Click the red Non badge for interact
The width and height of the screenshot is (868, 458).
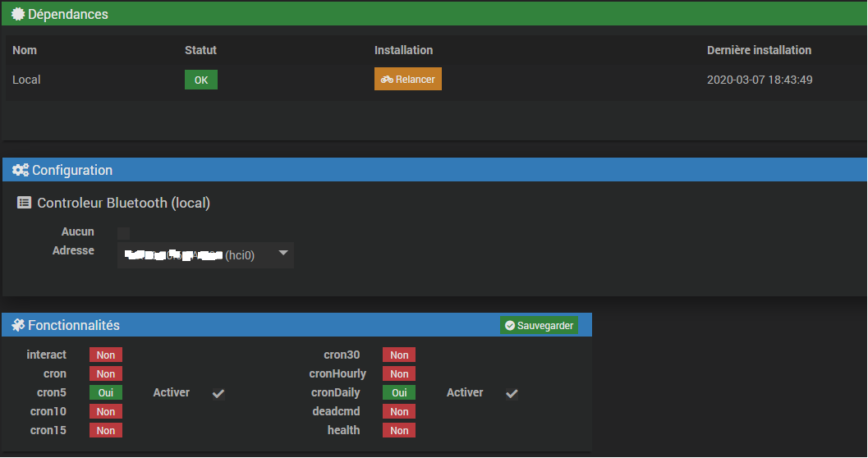pyautogui.click(x=106, y=355)
